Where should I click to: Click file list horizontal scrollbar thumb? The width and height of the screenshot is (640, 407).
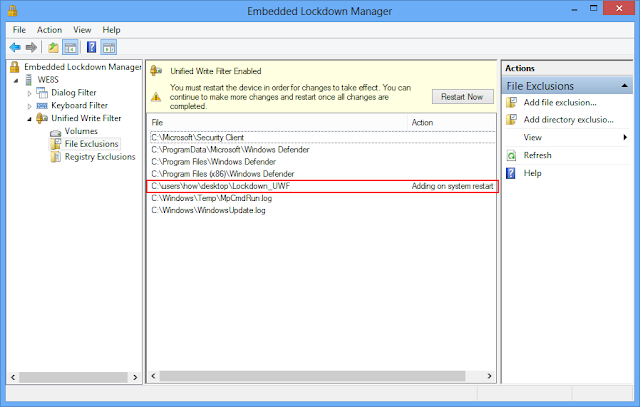pyautogui.click(x=312, y=376)
